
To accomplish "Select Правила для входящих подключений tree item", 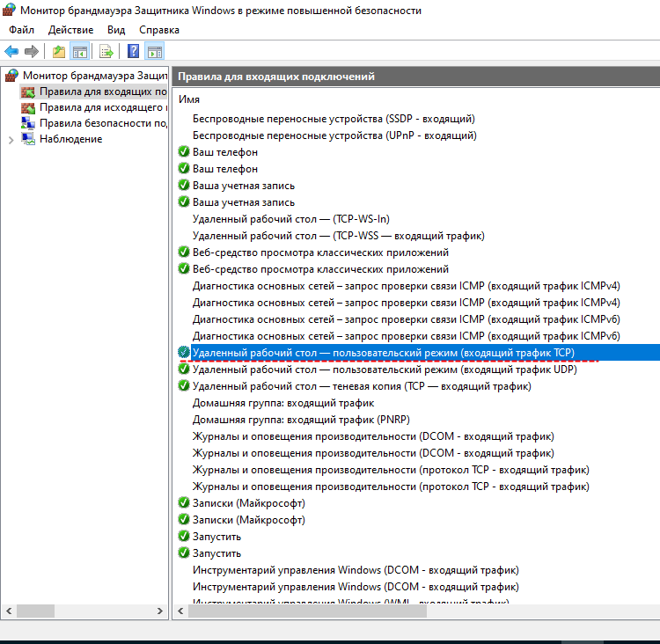I will (103, 91).
